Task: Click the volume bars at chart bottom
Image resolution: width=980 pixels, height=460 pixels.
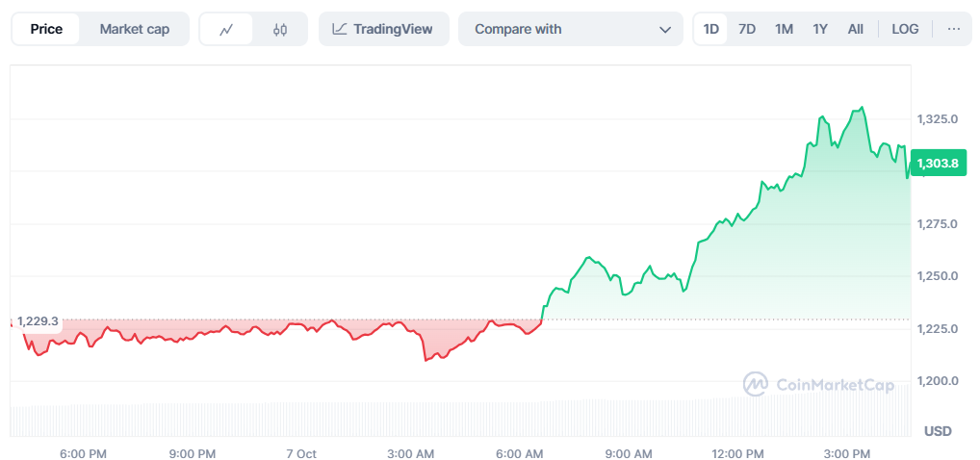Action: (x=462, y=420)
